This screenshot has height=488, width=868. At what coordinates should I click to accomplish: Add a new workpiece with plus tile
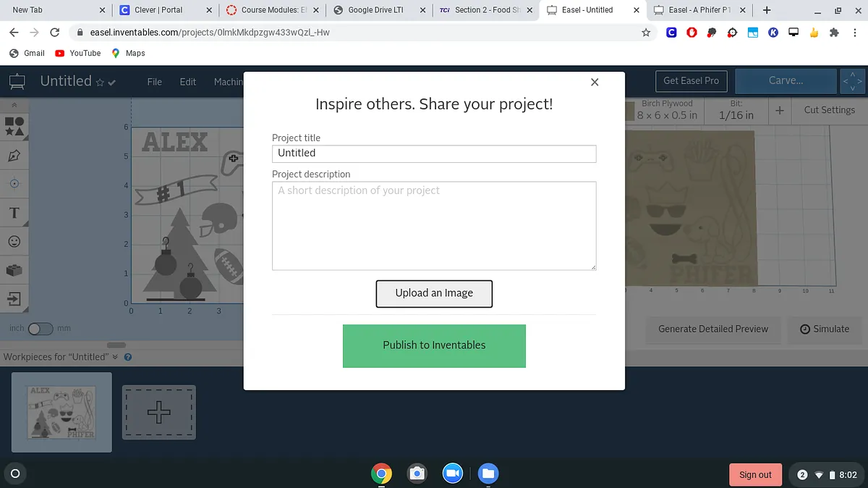(x=159, y=413)
